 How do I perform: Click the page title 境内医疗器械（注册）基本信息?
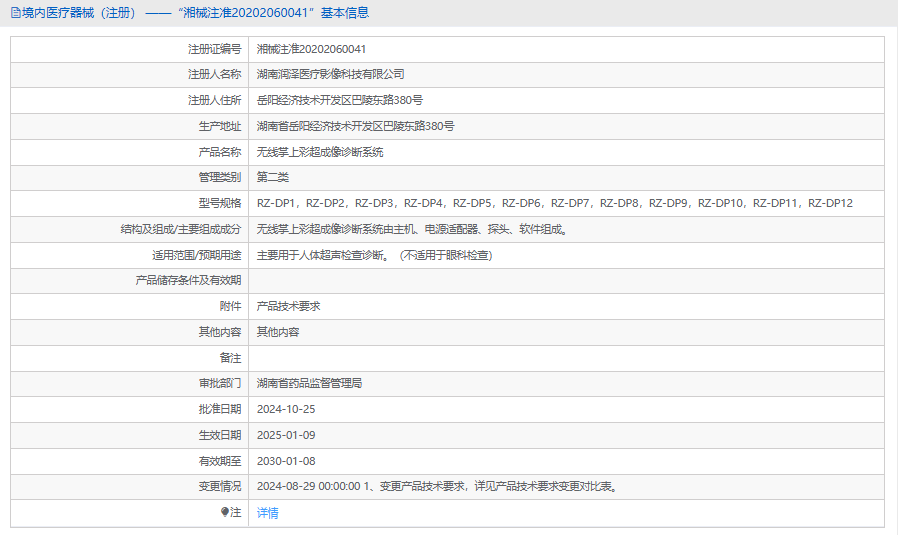coord(195,13)
